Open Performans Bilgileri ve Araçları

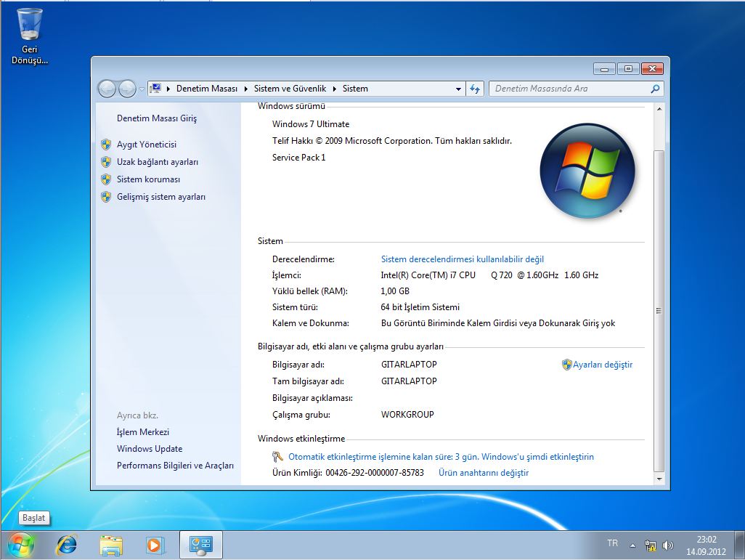175,466
